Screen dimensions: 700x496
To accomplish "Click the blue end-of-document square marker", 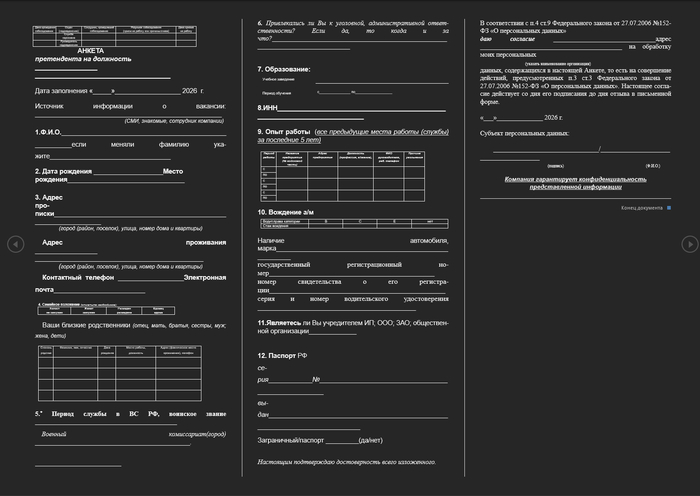I will [x=669, y=208].
